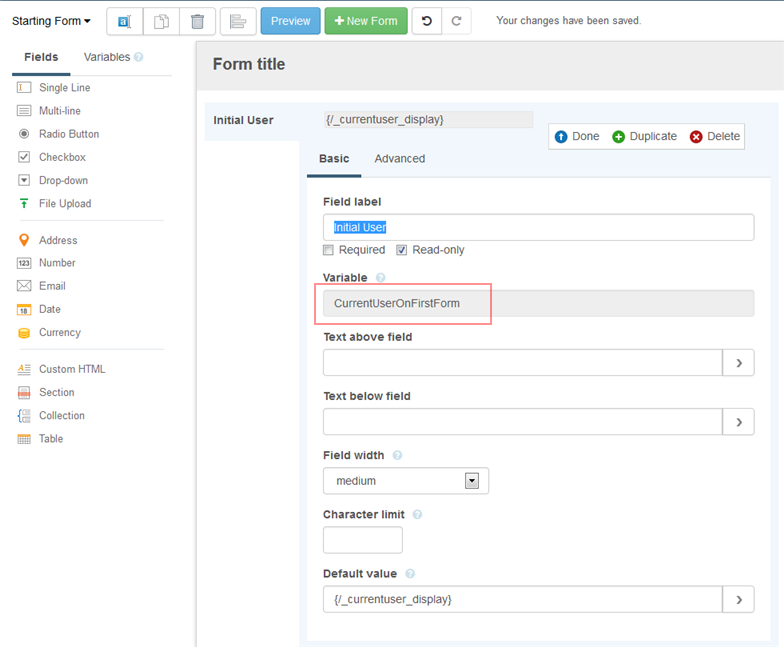Viewport: 784px width, 647px height.
Task: Add a Collection element
Action: coord(51,416)
